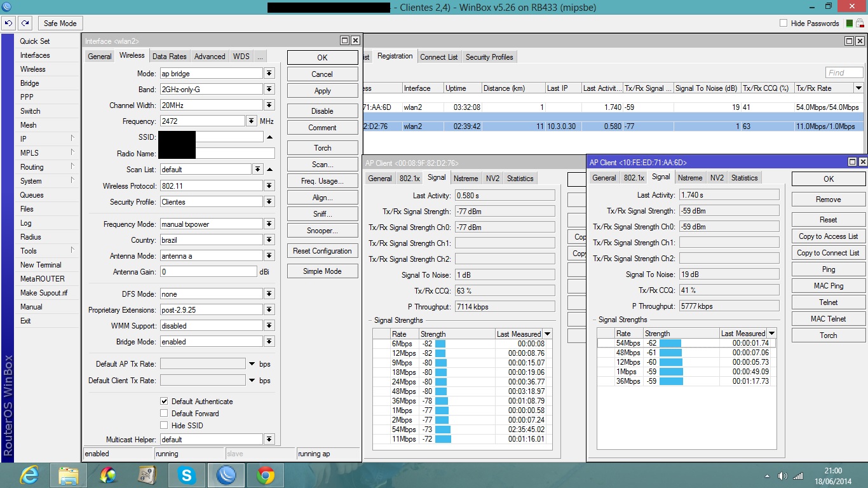
Task: Click the Snooper... button
Action: point(323,231)
